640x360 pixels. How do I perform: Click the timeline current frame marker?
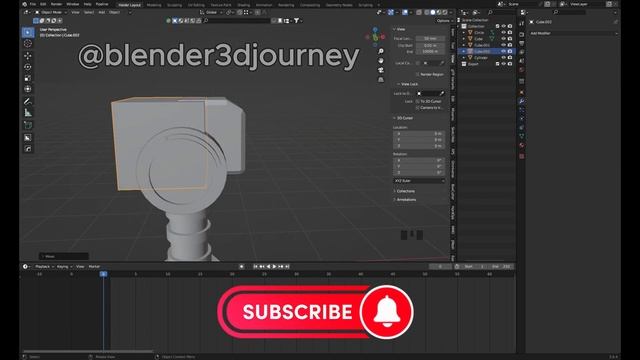pos(103,274)
